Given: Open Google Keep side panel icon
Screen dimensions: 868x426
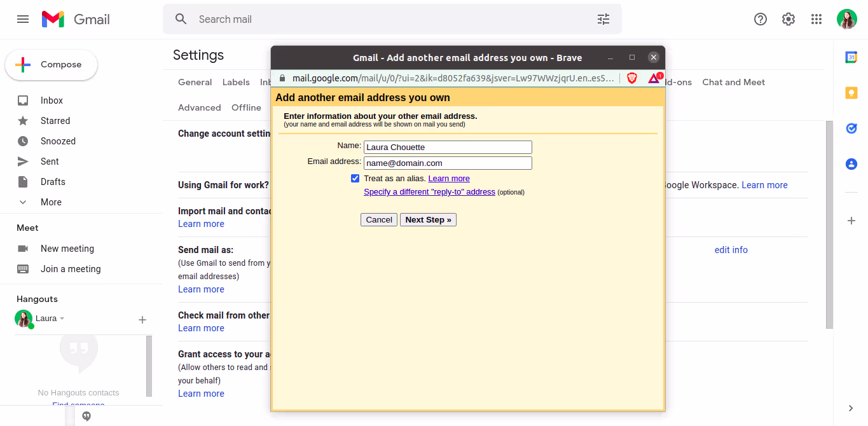Looking at the screenshot, I should click(851, 93).
